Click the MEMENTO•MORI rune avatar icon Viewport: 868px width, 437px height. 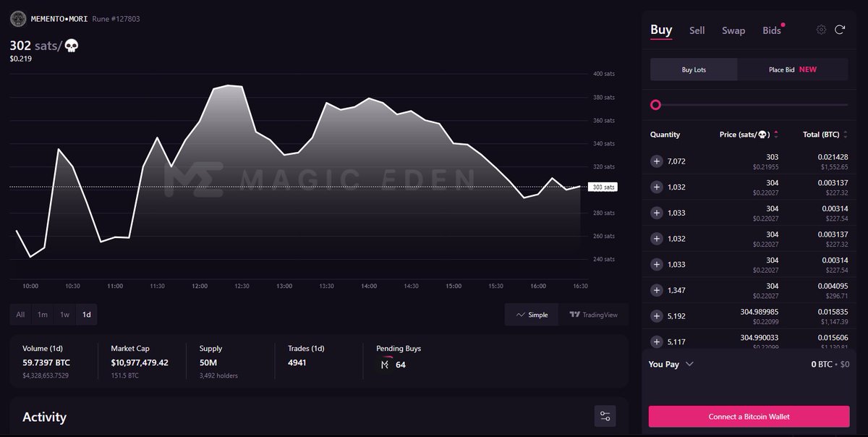[17, 18]
